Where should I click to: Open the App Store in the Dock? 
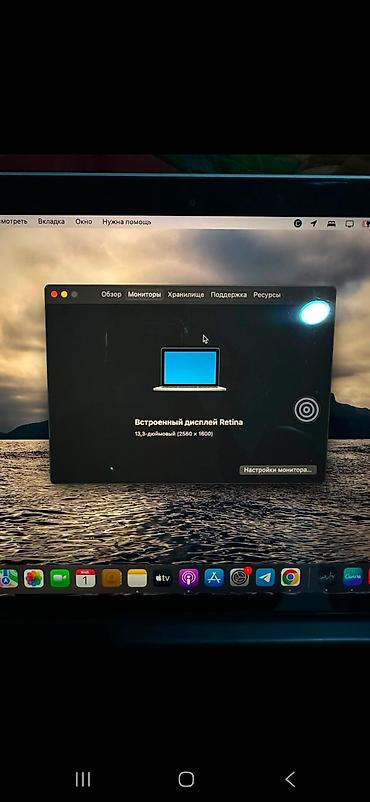(x=214, y=578)
